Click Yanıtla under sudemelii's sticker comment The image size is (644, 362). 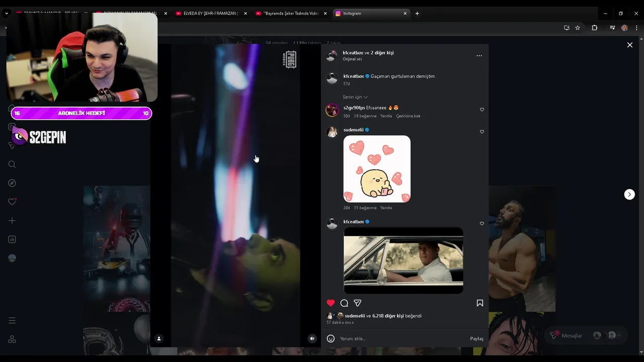(x=386, y=208)
